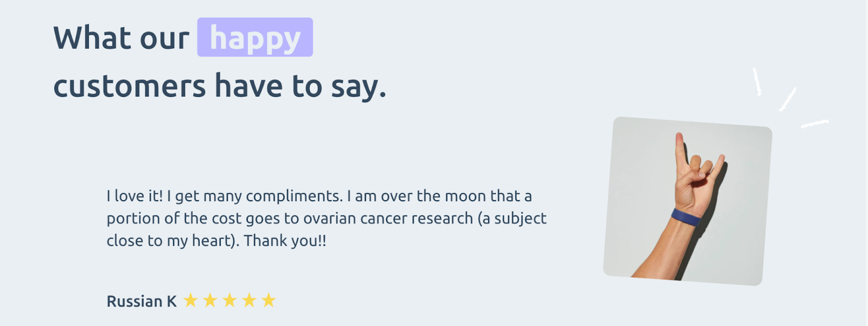Select the fourth rating star
868x326 pixels.
point(249,300)
